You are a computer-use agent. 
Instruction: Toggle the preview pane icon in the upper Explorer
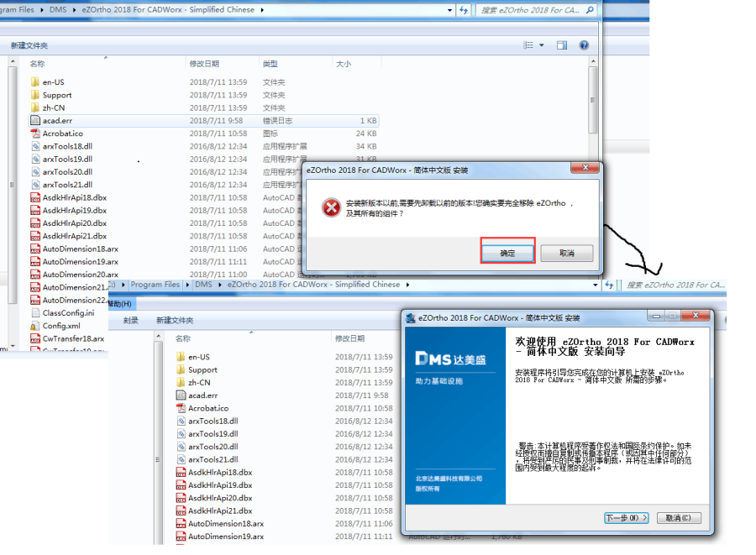click(562, 45)
